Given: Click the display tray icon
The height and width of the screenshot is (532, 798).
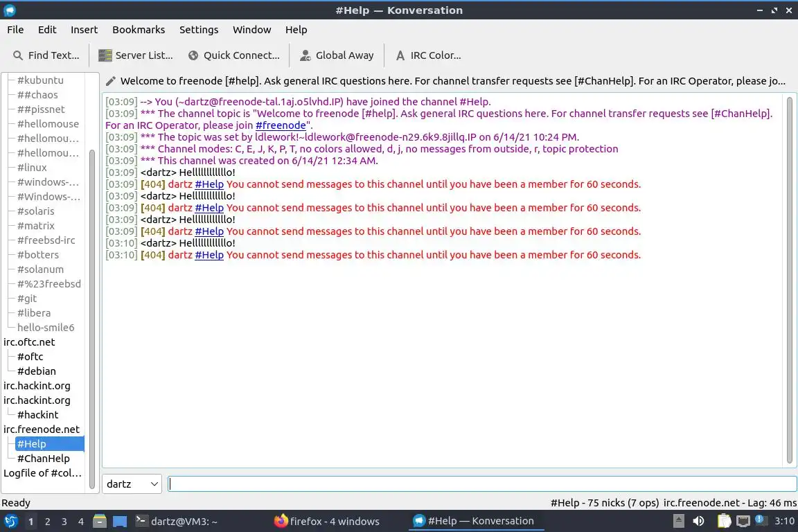Looking at the screenshot, I should pyautogui.click(x=743, y=521).
